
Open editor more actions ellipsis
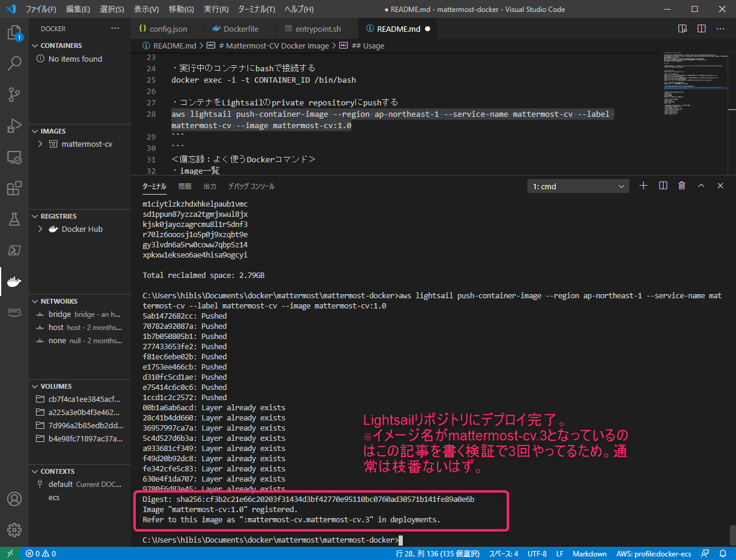[x=720, y=29]
